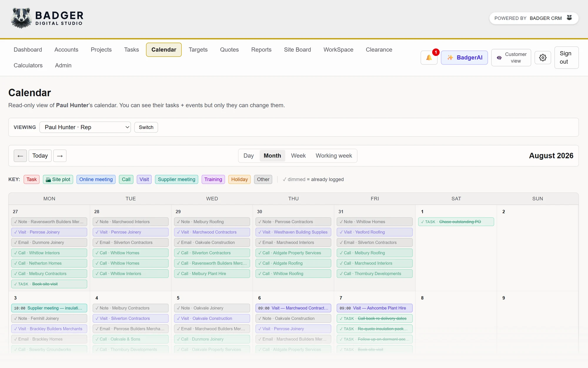This screenshot has width=588, height=368.
Task: Open the Chase outstanding PO task
Action: coord(456,222)
